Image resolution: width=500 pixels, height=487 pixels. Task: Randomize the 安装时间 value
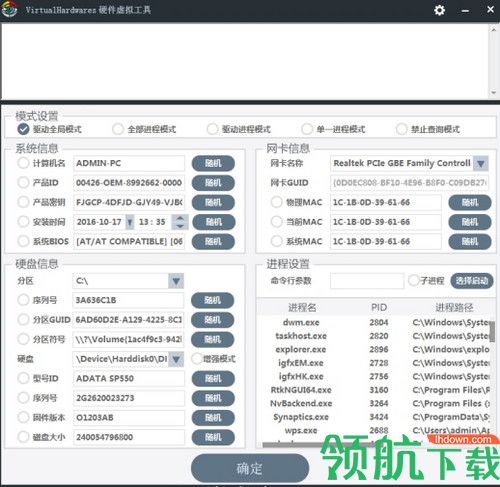point(214,222)
